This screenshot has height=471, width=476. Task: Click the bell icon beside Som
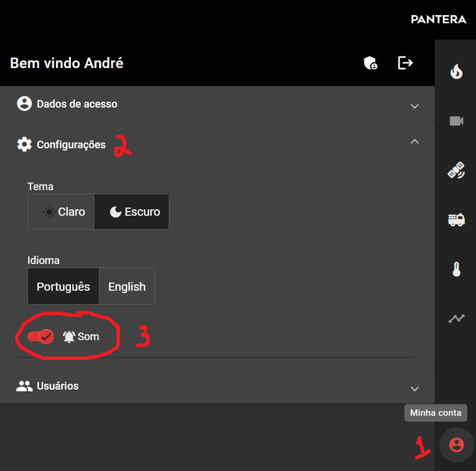[69, 337]
